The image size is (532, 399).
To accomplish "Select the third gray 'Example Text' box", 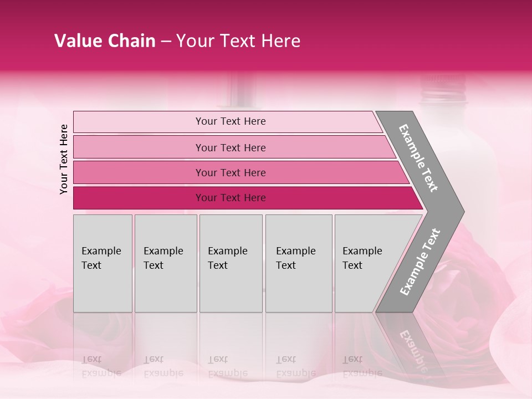I will (x=231, y=263).
